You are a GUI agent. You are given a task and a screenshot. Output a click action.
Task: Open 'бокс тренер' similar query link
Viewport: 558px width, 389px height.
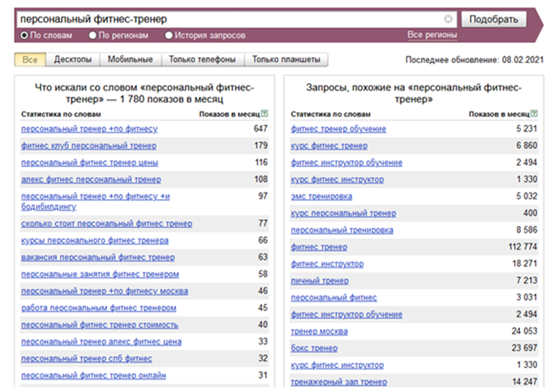(314, 348)
